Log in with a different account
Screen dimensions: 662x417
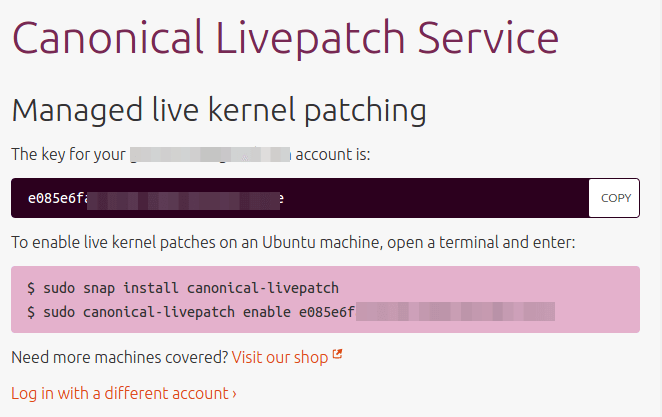121,393
